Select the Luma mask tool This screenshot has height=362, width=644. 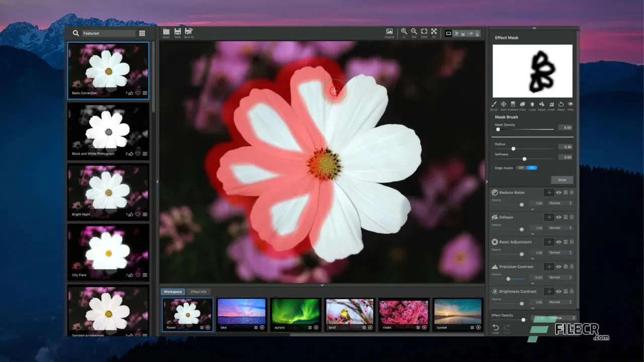tap(532, 104)
